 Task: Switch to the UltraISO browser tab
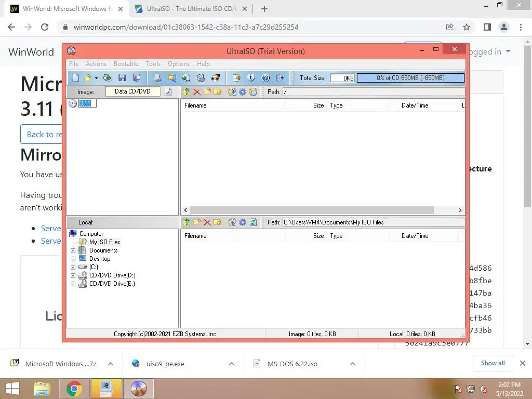[191, 9]
